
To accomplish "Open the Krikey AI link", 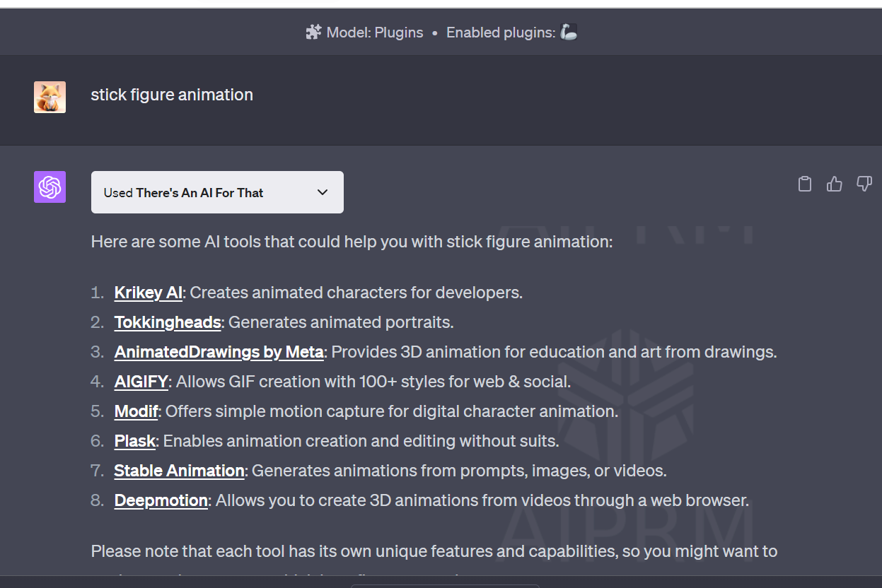I will pyautogui.click(x=149, y=293).
